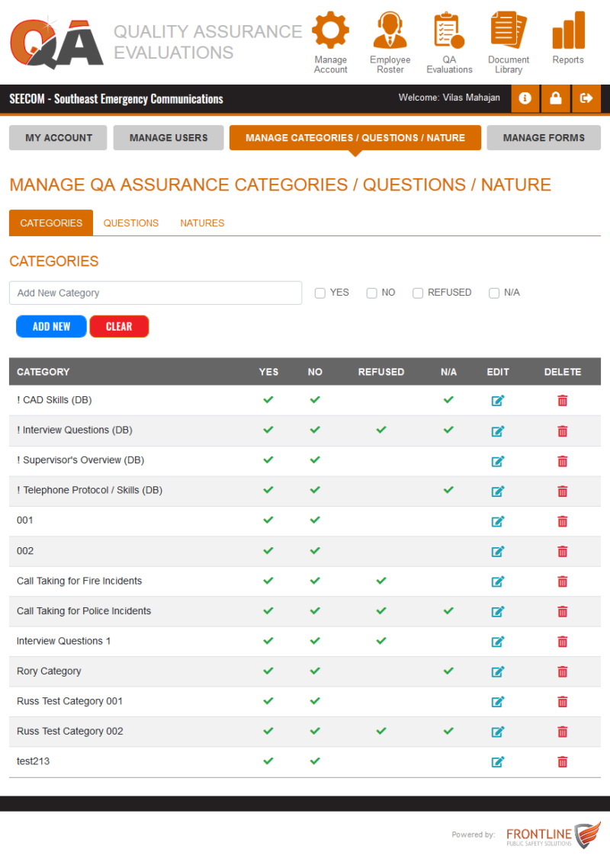Open the MANAGE FORMS section

[x=544, y=138]
